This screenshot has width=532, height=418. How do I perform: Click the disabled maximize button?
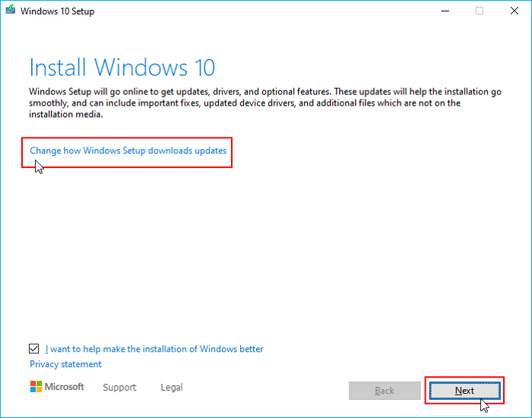point(480,11)
